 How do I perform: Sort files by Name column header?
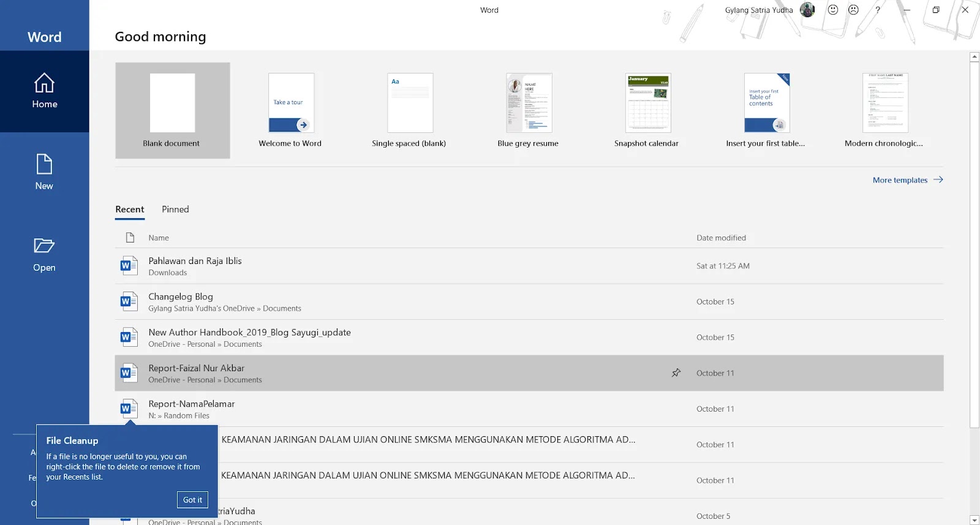pyautogui.click(x=159, y=238)
